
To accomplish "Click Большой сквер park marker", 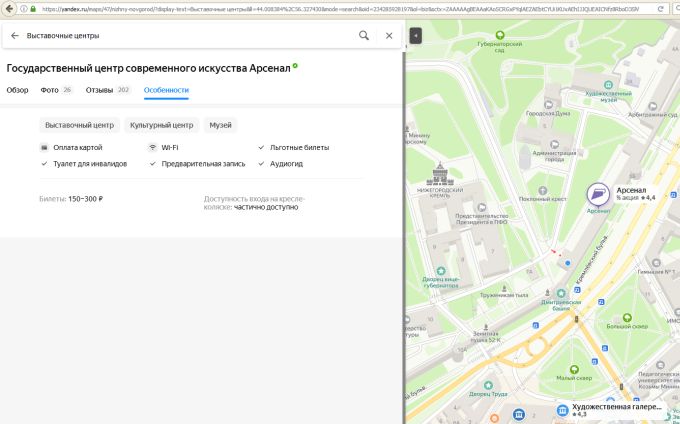I will point(627,318).
